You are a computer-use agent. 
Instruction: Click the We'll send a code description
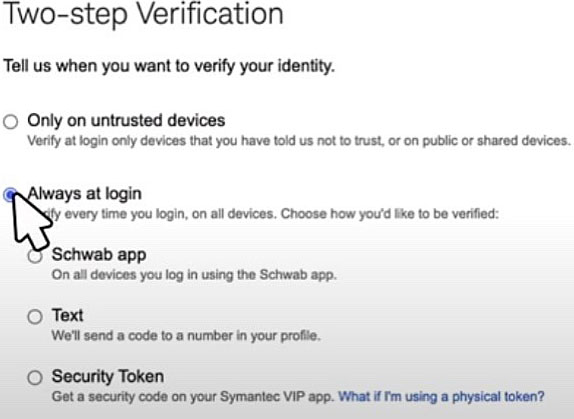pyautogui.click(x=186, y=336)
